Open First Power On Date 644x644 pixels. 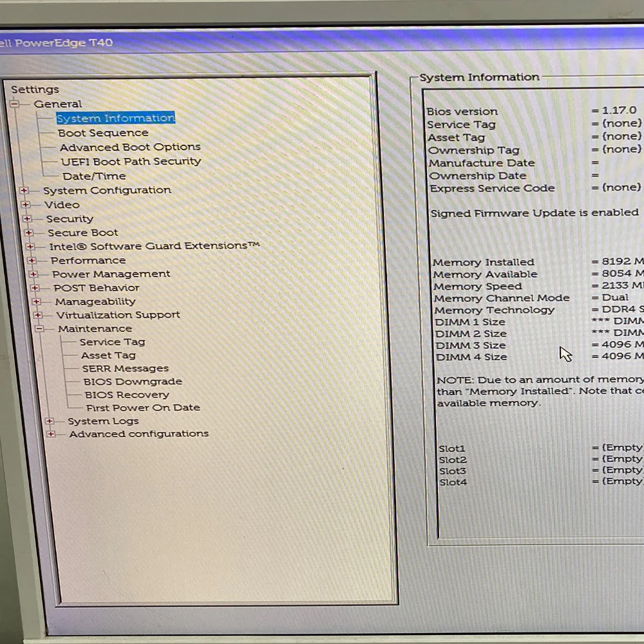point(143,408)
